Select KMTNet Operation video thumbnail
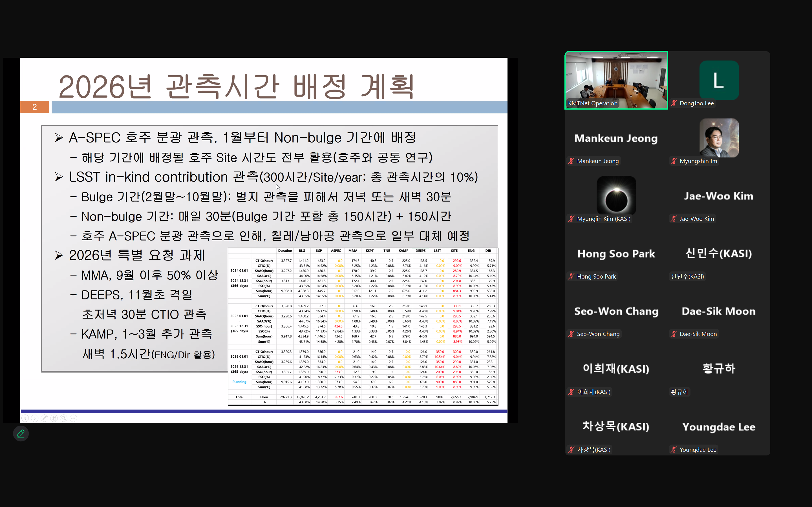The width and height of the screenshot is (812, 507). 616,80
